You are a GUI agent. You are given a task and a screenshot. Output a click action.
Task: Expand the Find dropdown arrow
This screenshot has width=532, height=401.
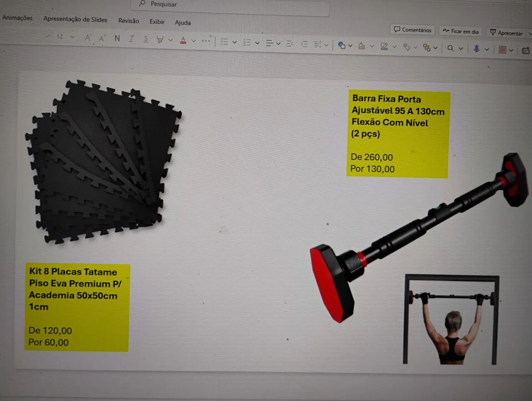pyautogui.click(x=461, y=49)
